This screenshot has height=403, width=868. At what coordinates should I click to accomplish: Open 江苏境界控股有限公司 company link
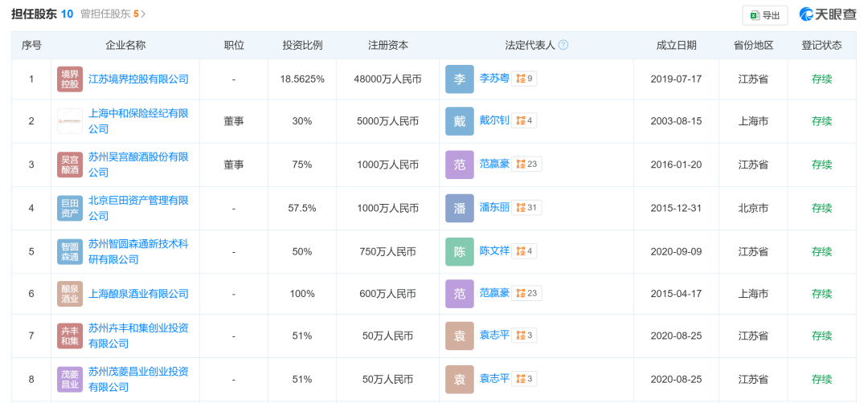(138, 79)
